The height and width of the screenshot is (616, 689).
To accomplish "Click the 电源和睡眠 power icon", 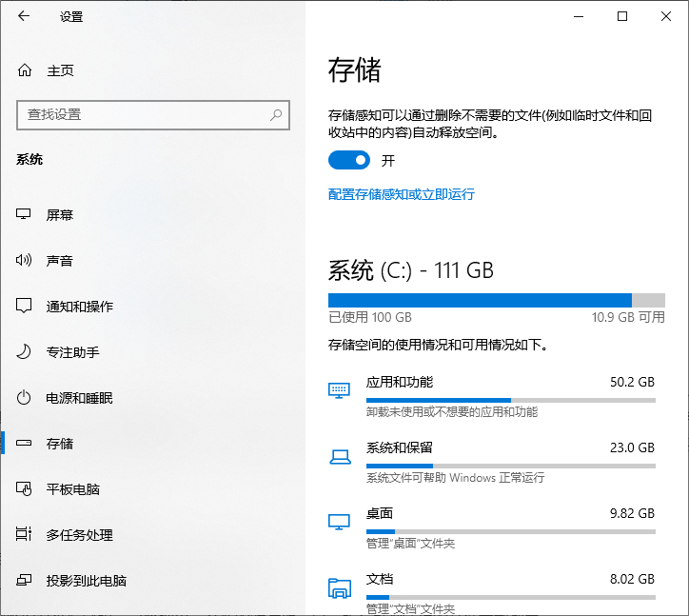I will click(24, 397).
